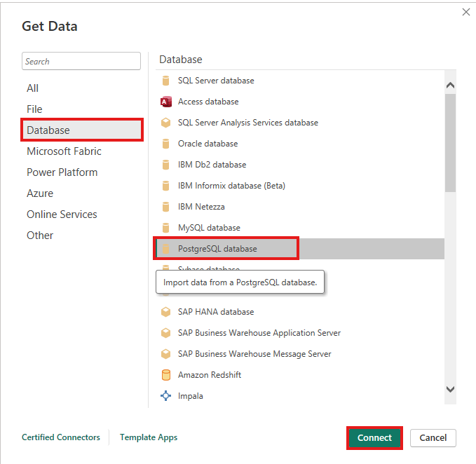Click the SQL Server Analysis Services cube icon
Image resolution: width=476 pixels, height=464 pixels.
click(x=165, y=123)
